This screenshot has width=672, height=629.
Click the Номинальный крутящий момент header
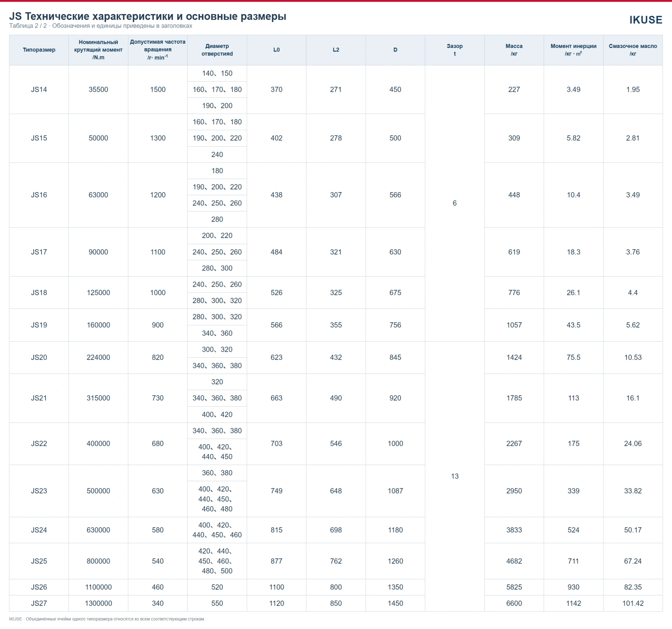coord(98,50)
